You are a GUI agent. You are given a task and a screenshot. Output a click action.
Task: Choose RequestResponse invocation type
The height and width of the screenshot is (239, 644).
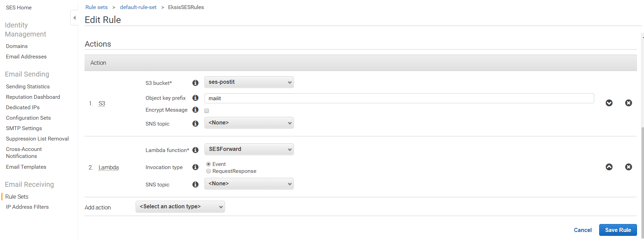(x=209, y=171)
